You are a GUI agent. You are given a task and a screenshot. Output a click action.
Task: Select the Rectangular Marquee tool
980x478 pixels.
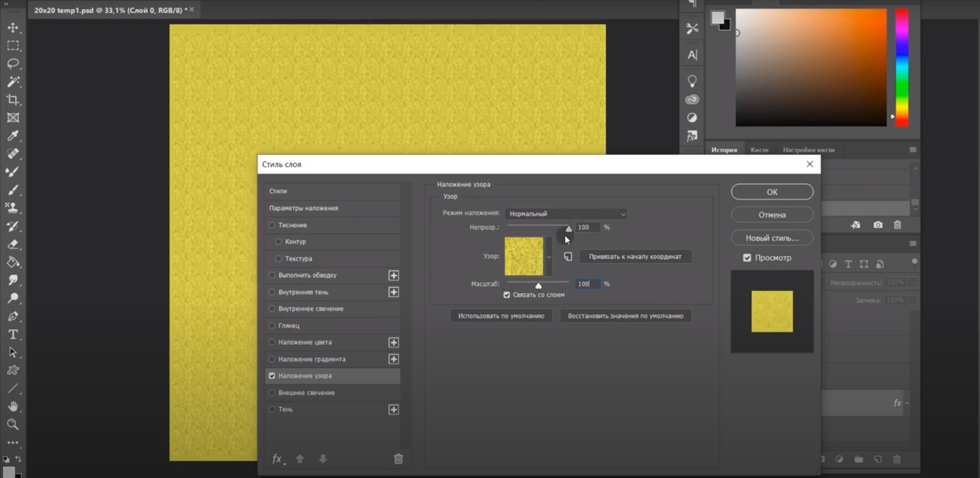pos(13,45)
